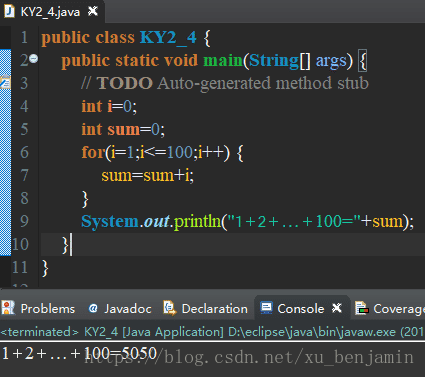Open the Problems tab
425x377 pixels.
48,309
